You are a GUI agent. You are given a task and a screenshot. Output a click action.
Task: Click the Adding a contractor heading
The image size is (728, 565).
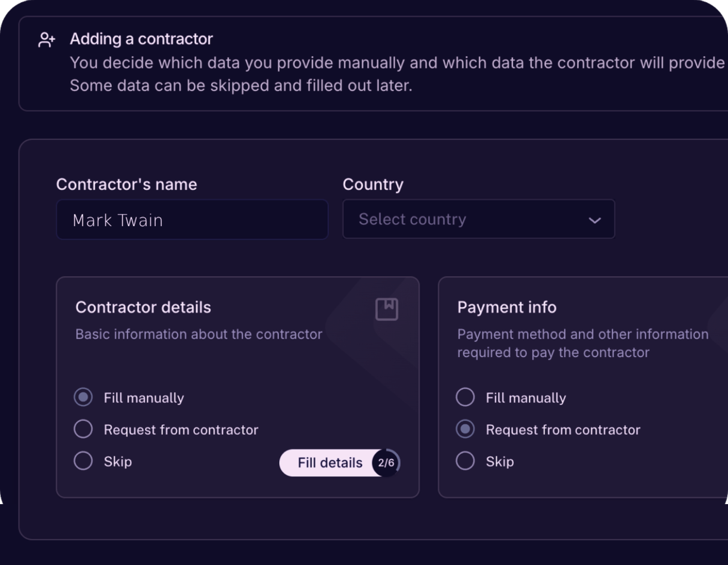141,39
